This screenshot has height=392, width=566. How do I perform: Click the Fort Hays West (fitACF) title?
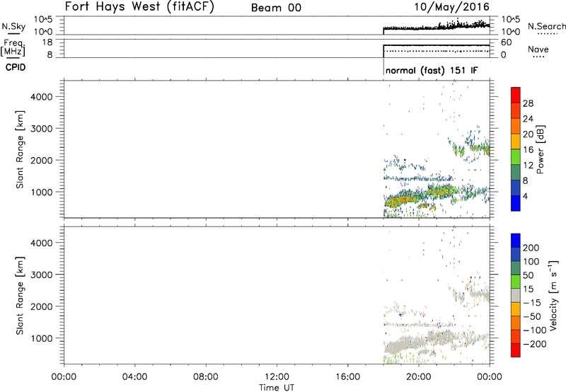pyautogui.click(x=139, y=6)
